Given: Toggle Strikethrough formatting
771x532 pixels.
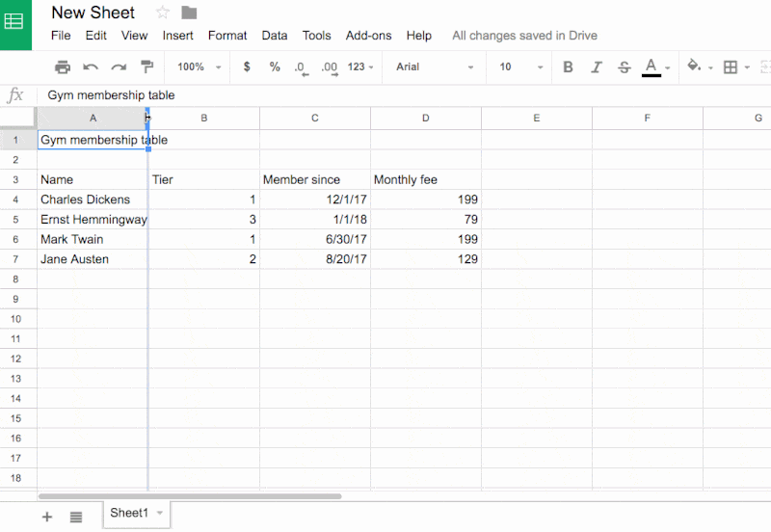Looking at the screenshot, I should [x=625, y=66].
